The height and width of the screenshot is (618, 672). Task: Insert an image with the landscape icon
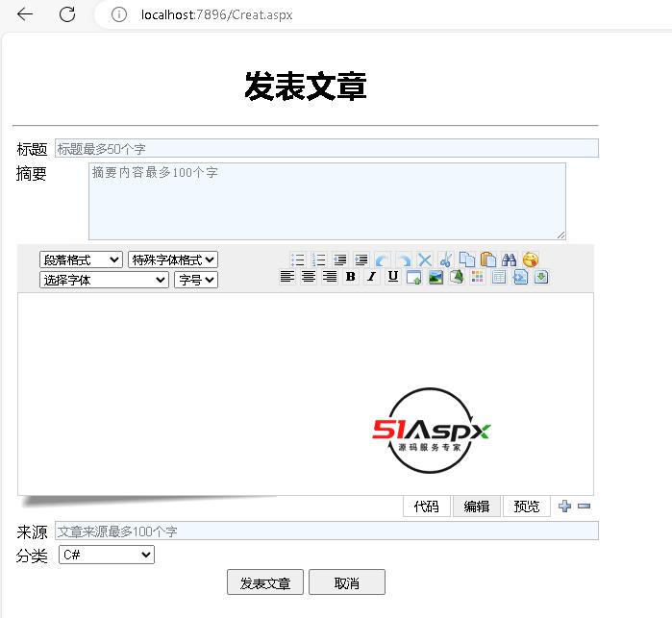point(436,277)
